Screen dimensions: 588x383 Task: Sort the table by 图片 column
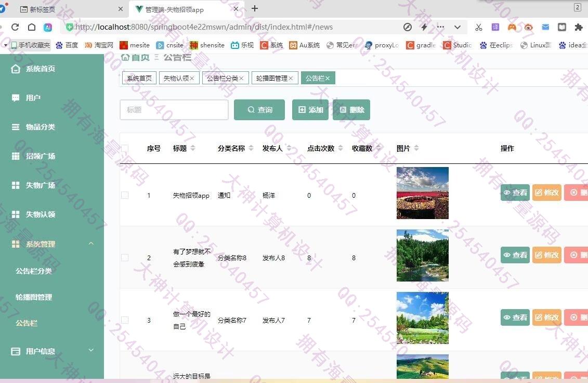416,148
